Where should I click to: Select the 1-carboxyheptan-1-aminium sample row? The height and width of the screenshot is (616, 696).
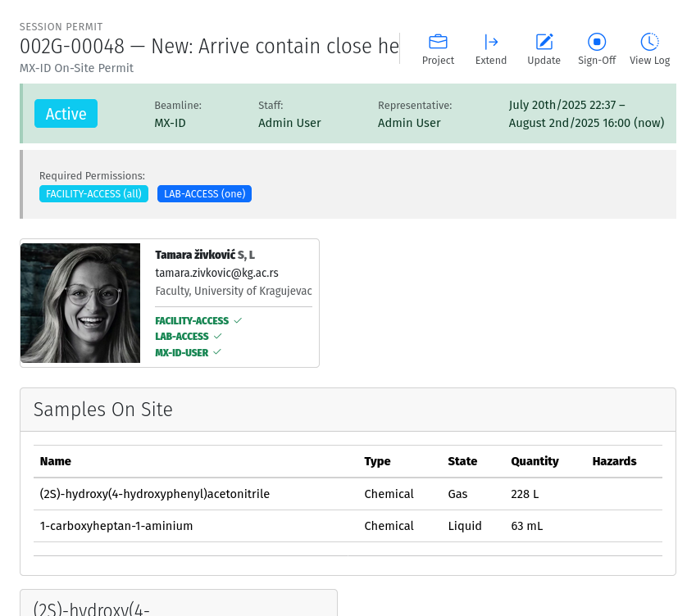click(348, 526)
